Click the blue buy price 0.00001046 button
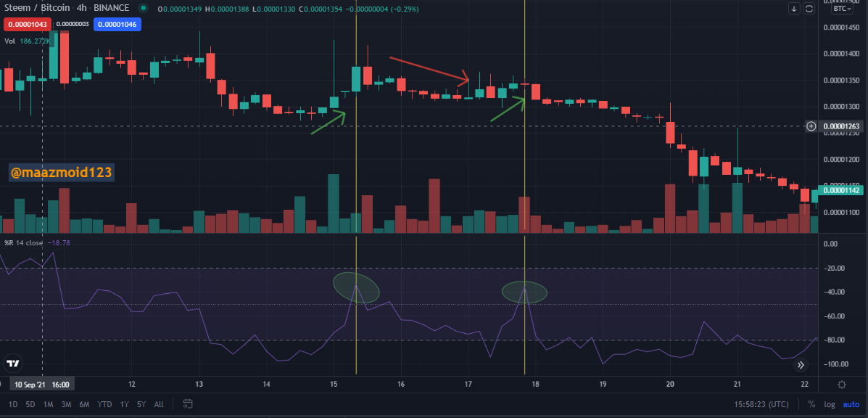 click(x=117, y=25)
